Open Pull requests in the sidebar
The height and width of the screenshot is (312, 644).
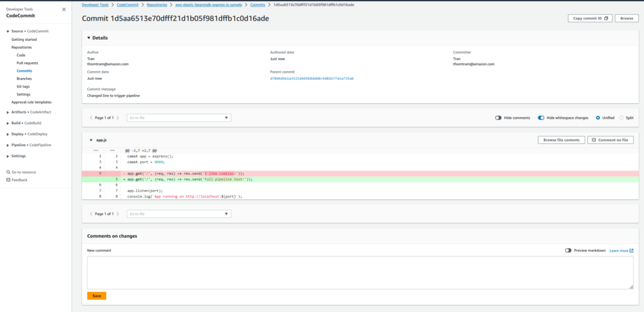[x=27, y=63]
